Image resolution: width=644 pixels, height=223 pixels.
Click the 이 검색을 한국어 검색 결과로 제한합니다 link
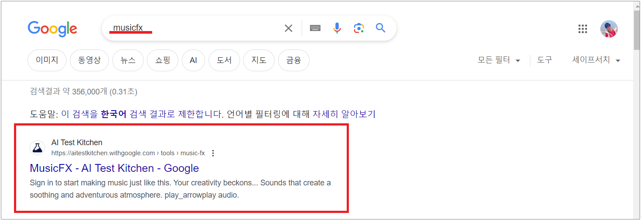point(142,114)
